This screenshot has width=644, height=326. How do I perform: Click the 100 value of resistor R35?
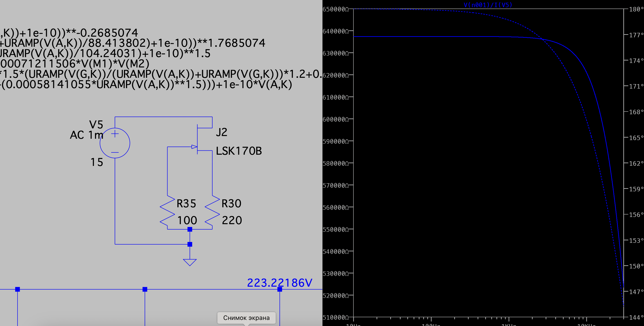tap(187, 220)
